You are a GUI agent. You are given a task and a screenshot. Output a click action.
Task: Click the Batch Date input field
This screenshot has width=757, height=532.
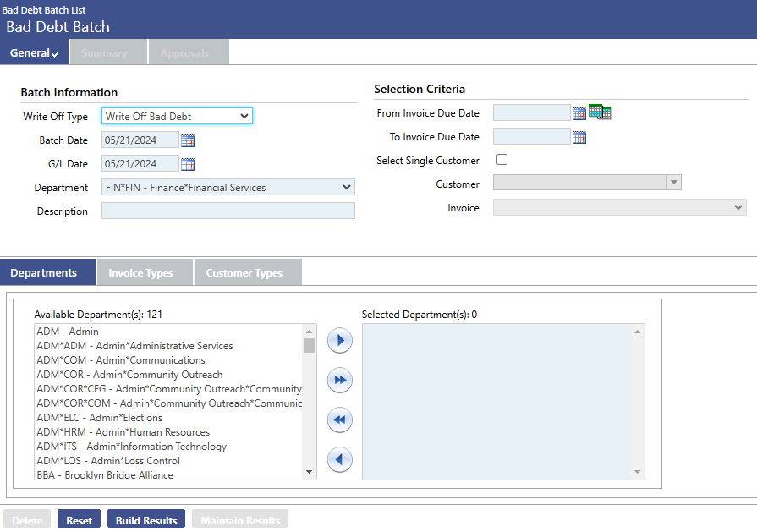pos(140,140)
